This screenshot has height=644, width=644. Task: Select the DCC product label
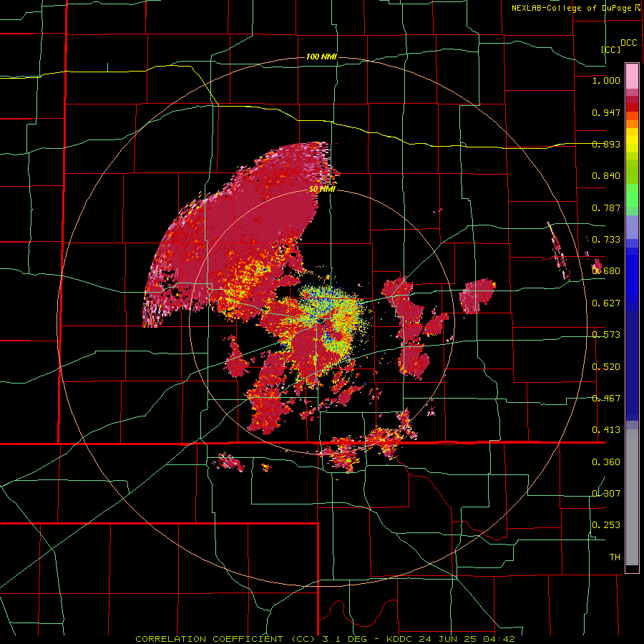click(x=628, y=43)
